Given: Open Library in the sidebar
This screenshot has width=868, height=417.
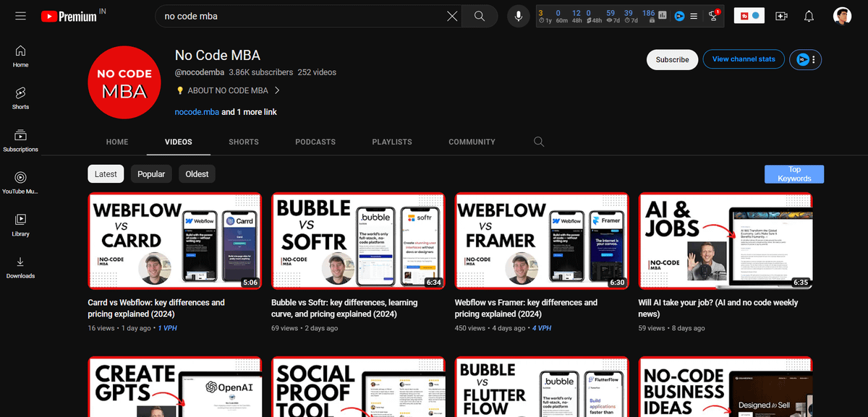Looking at the screenshot, I should pos(20,225).
